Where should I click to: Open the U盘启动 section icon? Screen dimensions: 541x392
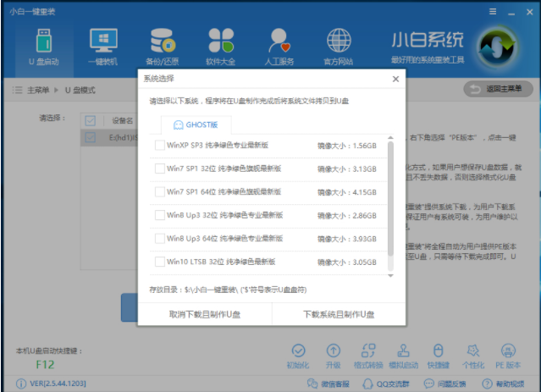pyautogui.click(x=44, y=43)
